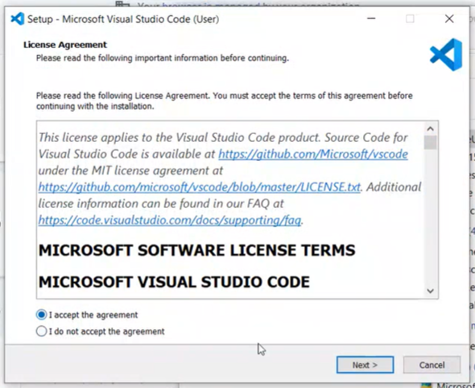Viewport: 475px width, 388px height.
Task: Open the github.com/Microsoft/vscode link
Action: [x=313, y=154]
